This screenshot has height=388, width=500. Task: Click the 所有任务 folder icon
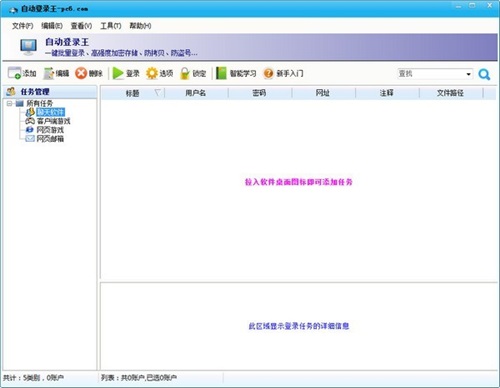click(x=20, y=103)
